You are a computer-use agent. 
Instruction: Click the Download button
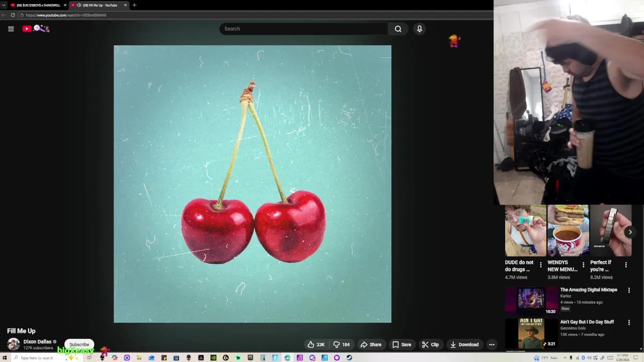coord(464,344)
